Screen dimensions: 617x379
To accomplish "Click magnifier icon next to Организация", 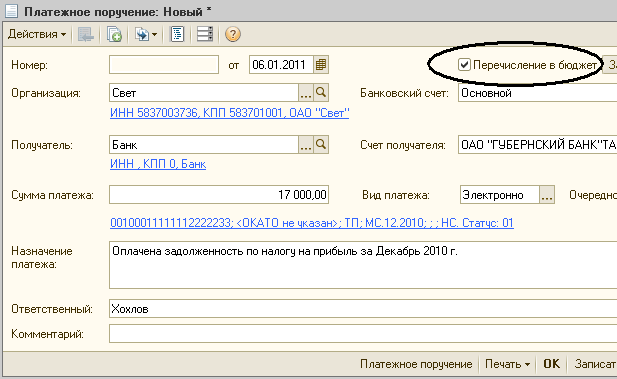I will (321, 93).
